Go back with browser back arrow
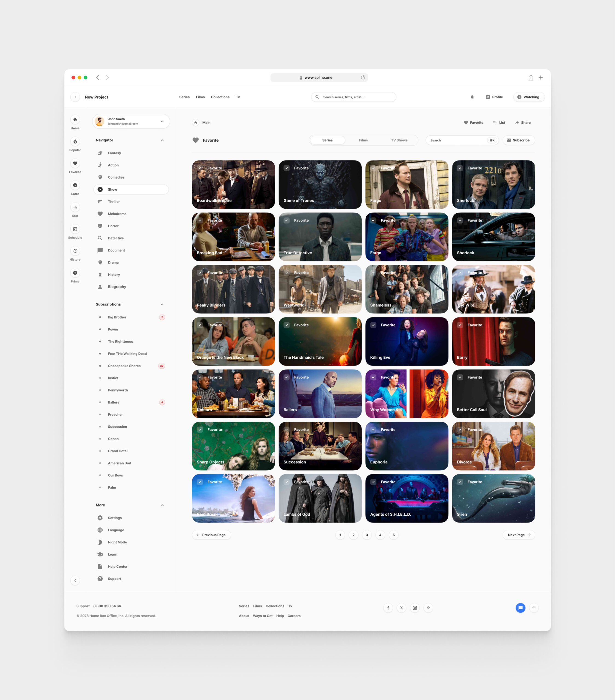Image resolution: width=615 pixels, height=700 pixels. [x=98, y=77]
